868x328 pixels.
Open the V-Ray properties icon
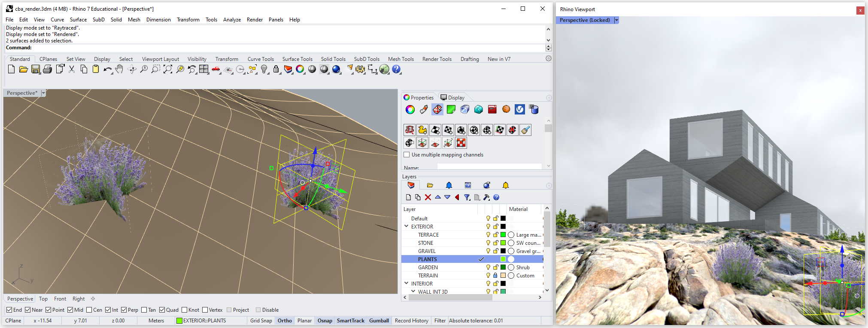[519, 110]
